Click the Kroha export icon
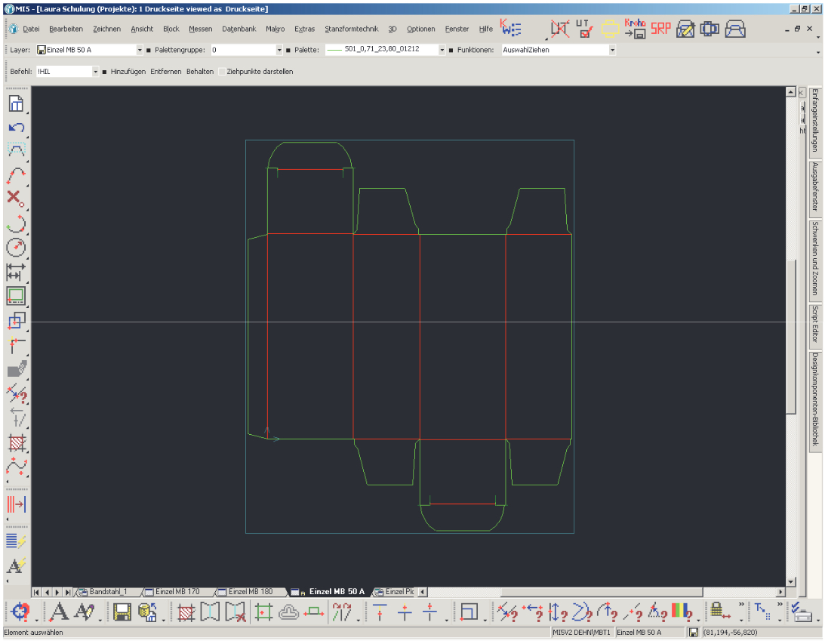This screenshot has width=825, height=644. (634, 29)
